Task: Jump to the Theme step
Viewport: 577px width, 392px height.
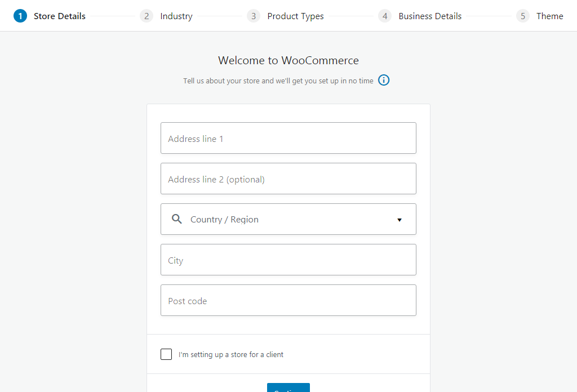Action: [x=549, y=16]
